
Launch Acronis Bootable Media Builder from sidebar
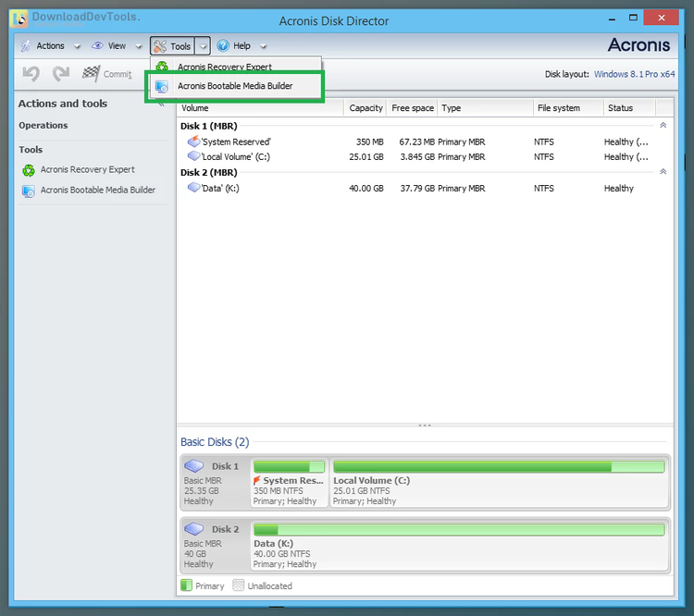(x=98, y=191)
